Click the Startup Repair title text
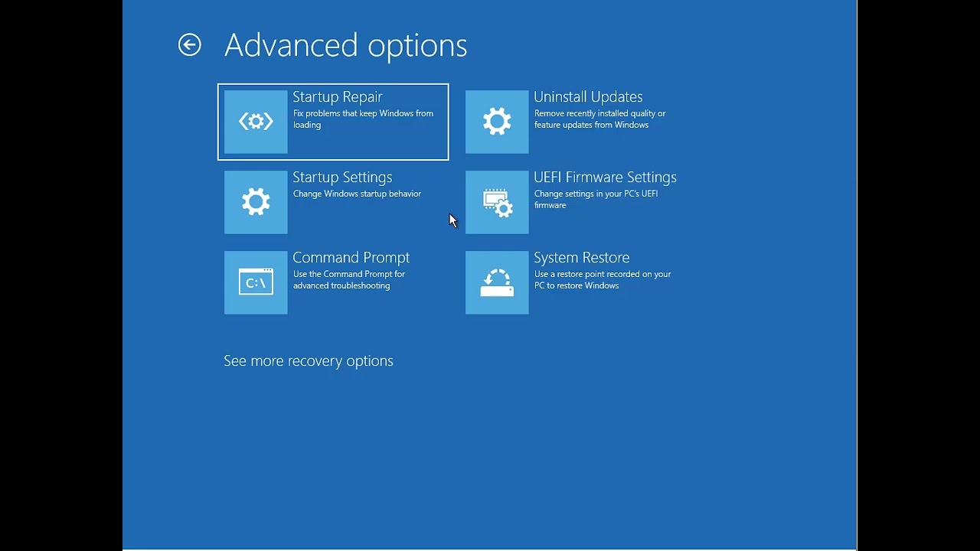This screenshot has height=551, width=980. tap(338, 97)
